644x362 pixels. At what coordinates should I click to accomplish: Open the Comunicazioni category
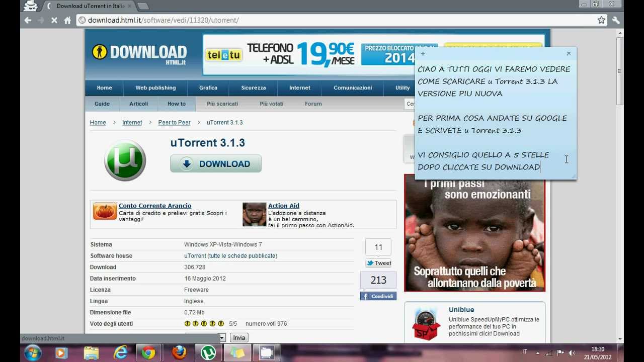point(353,87)
